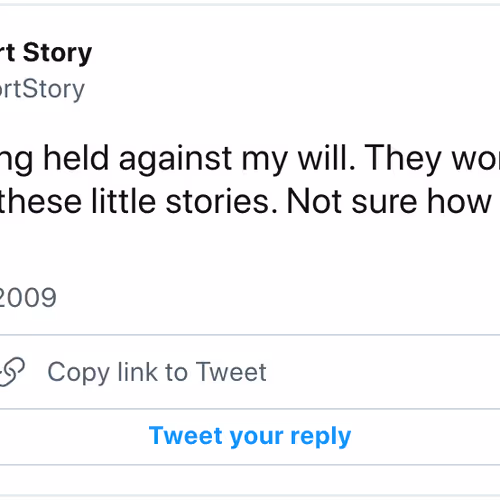The height and width of the screenshot is (500, 500).
Task: Open the Tweet your reply link
Action: [250, 436]
